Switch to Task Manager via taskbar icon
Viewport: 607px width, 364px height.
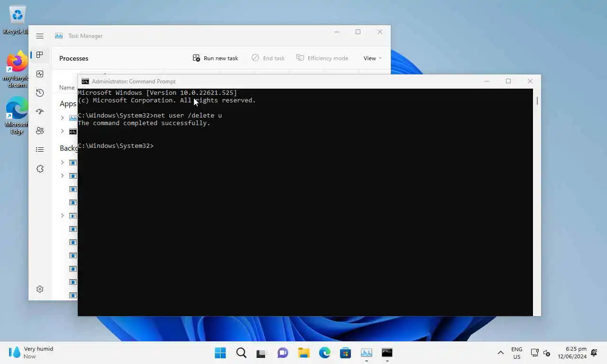point(366,353)
